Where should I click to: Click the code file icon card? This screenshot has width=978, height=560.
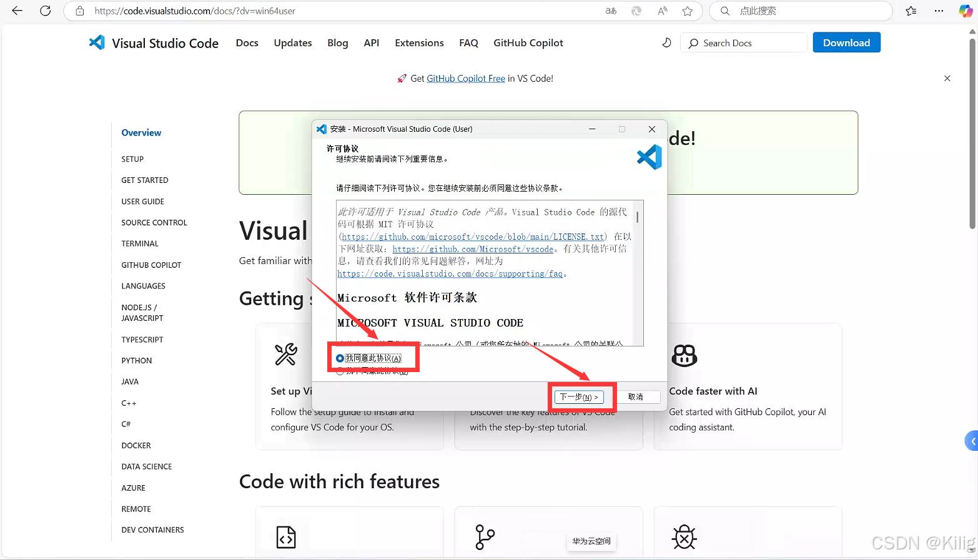[286, 537]
